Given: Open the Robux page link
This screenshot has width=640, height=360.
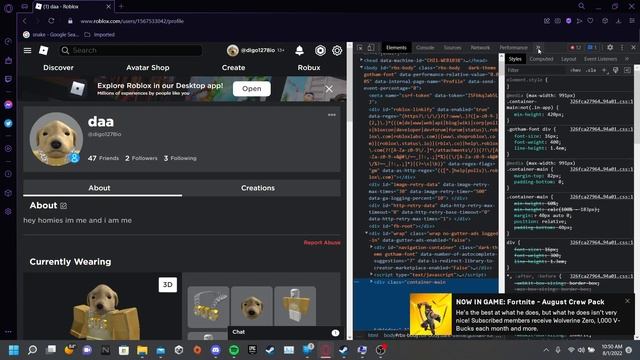Looking at the screenshot, I should 309,68.
